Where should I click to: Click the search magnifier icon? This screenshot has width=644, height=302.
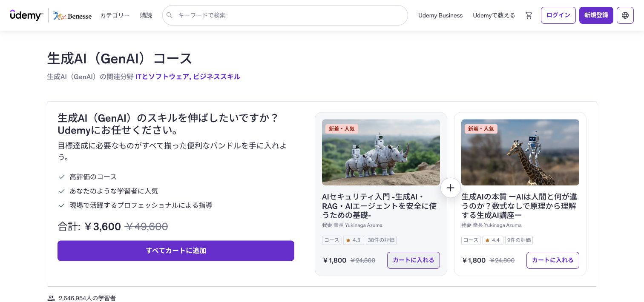point(170,15)
